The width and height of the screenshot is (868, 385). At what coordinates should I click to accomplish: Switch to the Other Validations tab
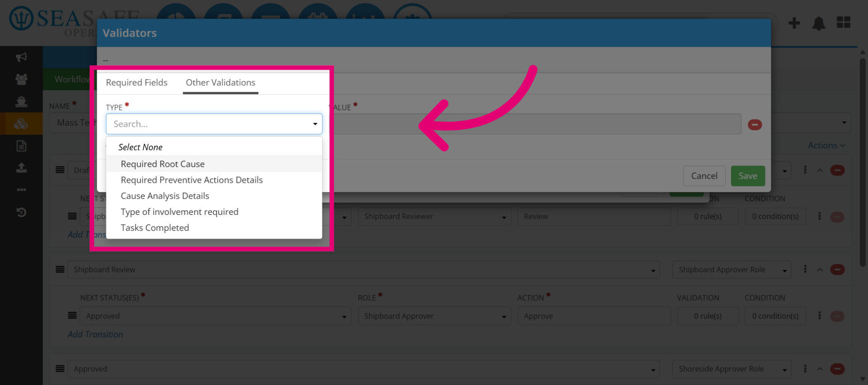(x=221, y=83)
